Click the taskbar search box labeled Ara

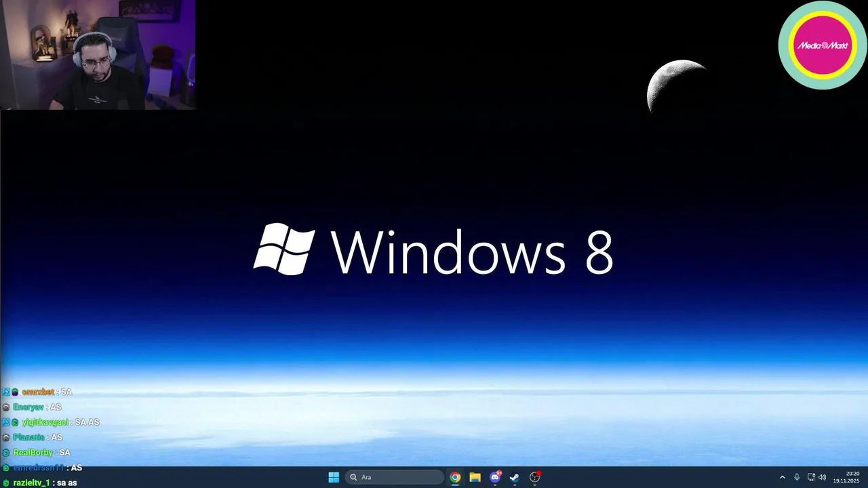click(x=395, y=477)
